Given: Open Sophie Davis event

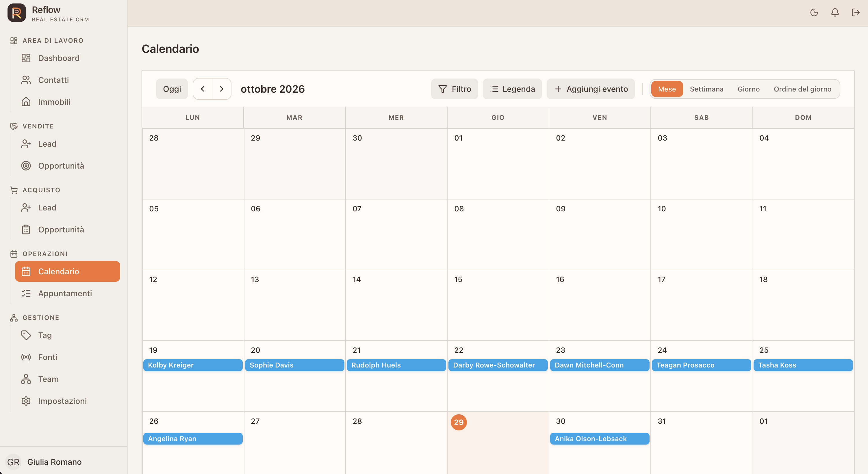Looking at the screenshot, I should [294, 365].
